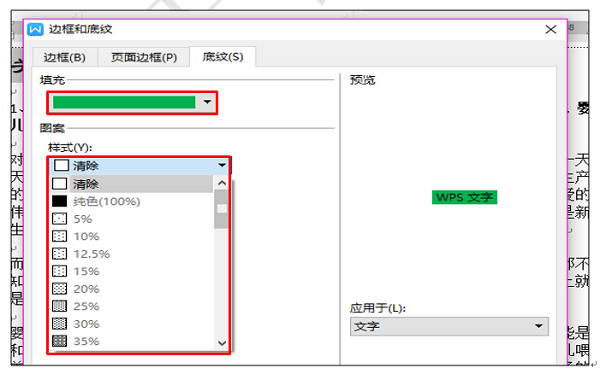Click the WPS logo in title bar

pos(36,29)
